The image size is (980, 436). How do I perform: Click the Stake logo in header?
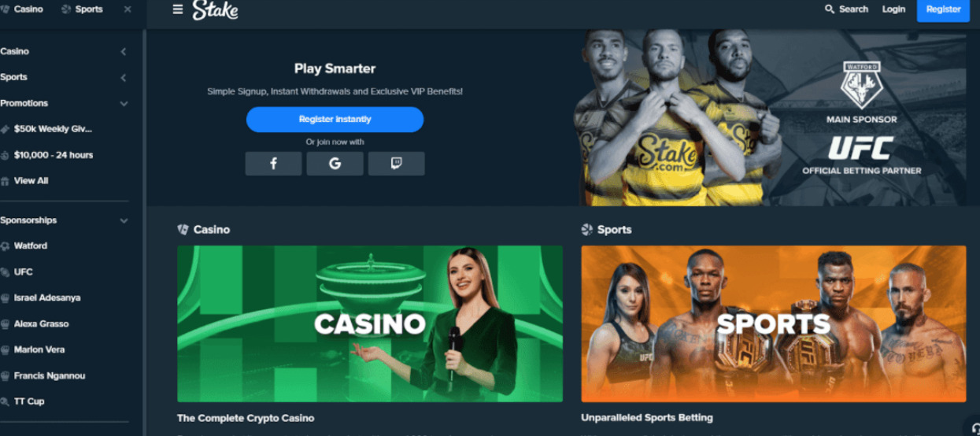pos(215,9)
